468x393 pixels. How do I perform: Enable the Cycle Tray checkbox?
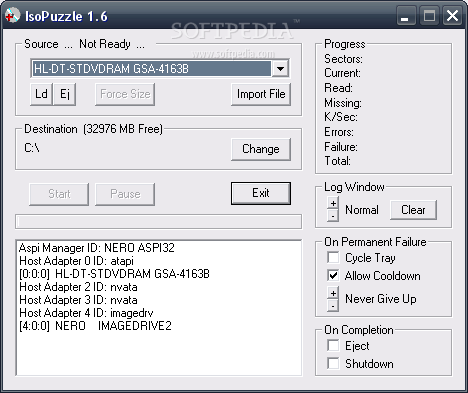pyautogui.click(x=333, y=258)
